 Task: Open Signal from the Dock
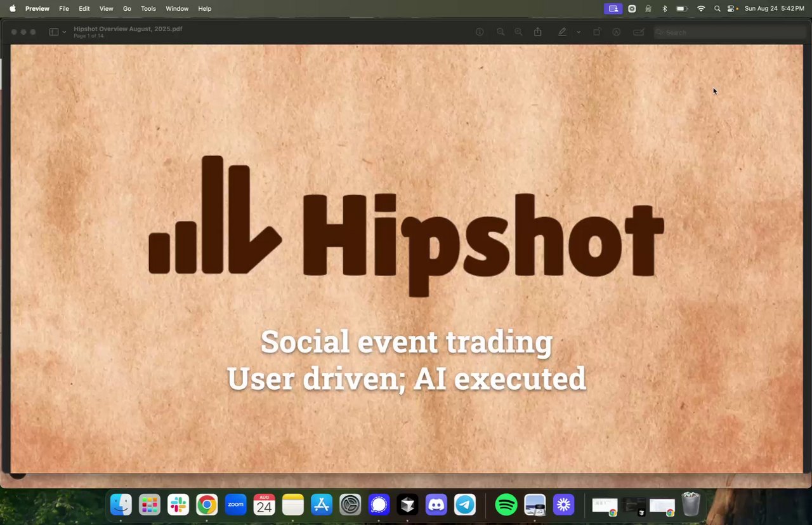point(379,505)
